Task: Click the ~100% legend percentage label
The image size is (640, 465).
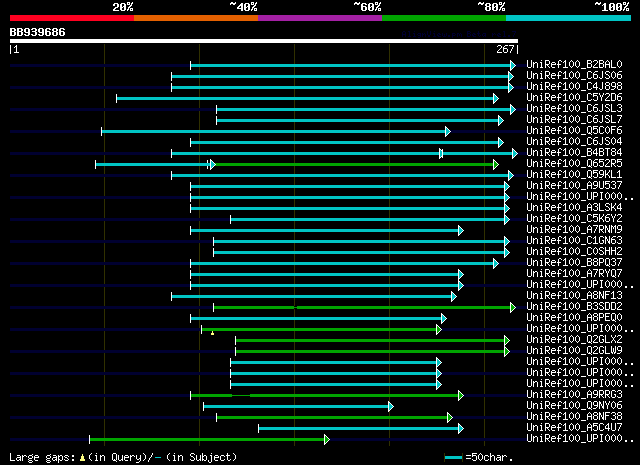Action: pyautogui.click(x=611, y=7)
